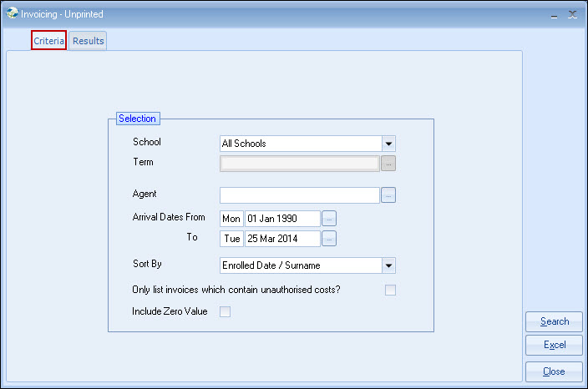
Task: Open the Term lookup ellipsis button
Action: click(388, 164)
